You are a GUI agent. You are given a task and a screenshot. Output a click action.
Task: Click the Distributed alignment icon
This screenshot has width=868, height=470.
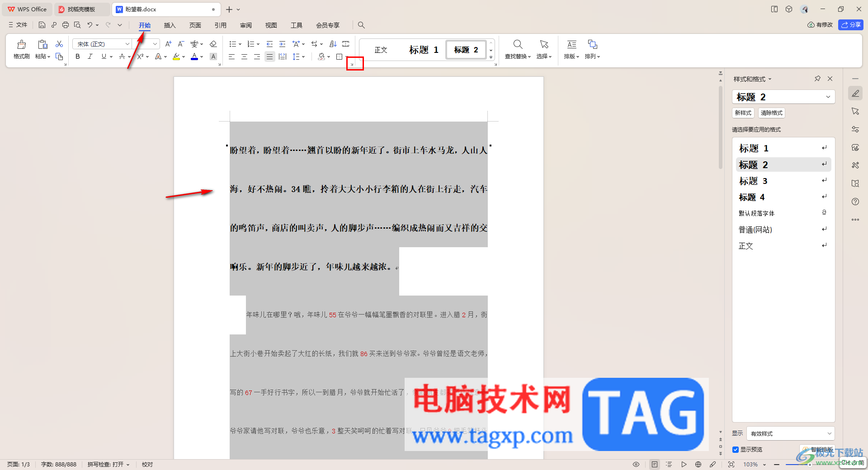tap(283, 56)
